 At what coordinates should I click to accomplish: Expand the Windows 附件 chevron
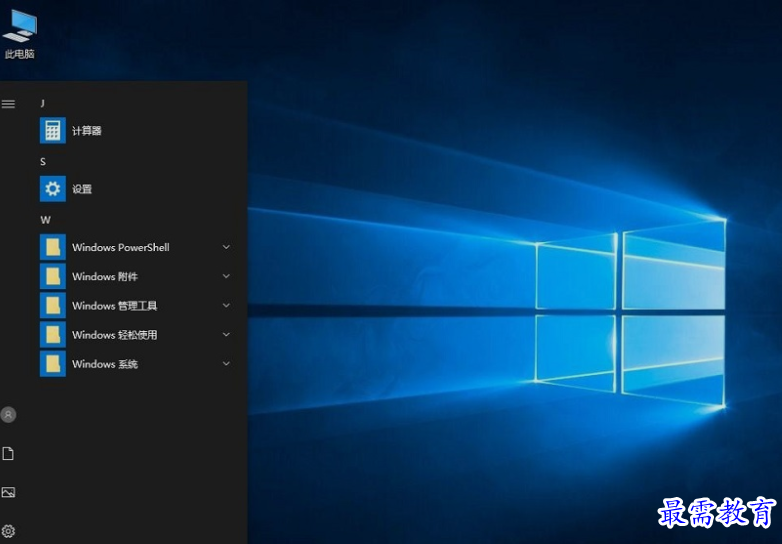click(x=226, y=276)
